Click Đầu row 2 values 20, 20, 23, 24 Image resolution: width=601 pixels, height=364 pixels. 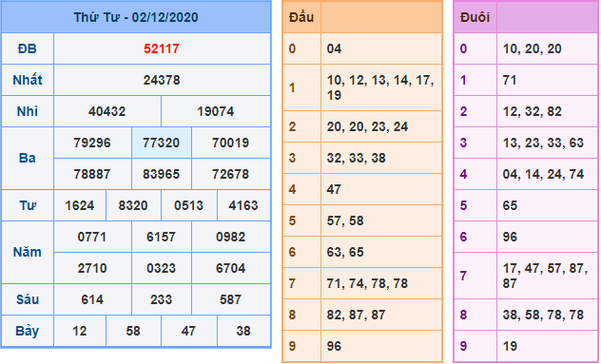[x=368, y=126]
